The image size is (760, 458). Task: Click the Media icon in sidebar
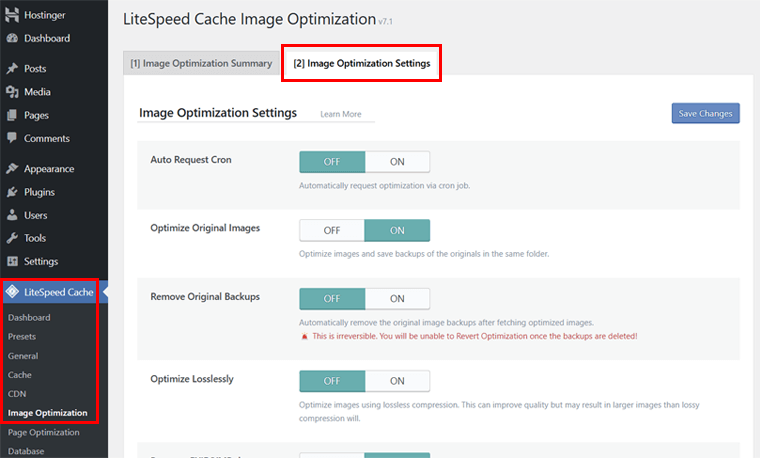(12, 92)
